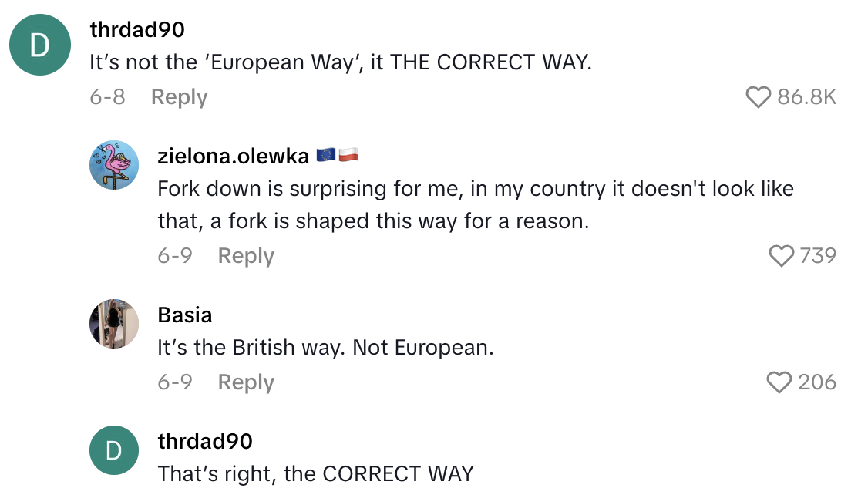Select the 6-9 date under Basia's comment

click(x=176, y=381)
